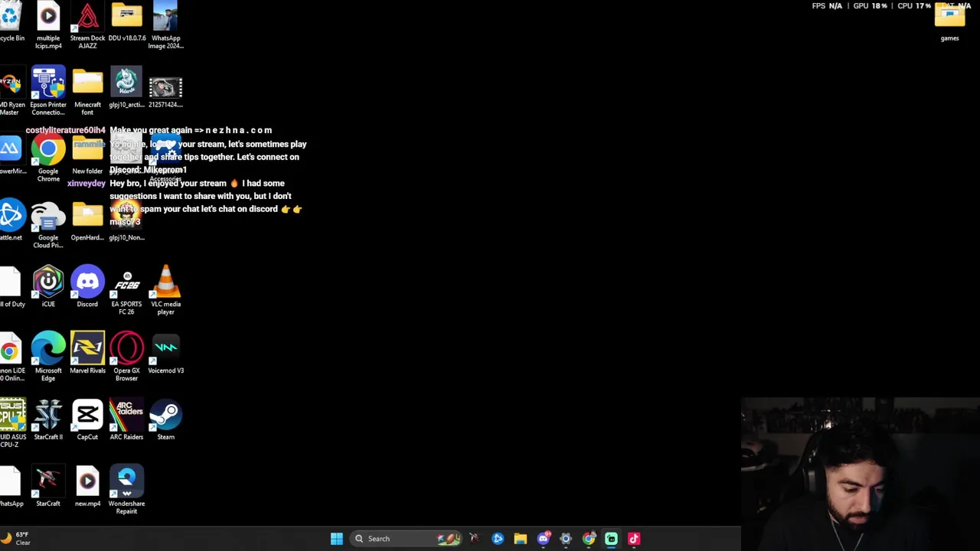Open the weather widget showing 63°F Clear
The image size is (980, 551).
tap(16, 539)
